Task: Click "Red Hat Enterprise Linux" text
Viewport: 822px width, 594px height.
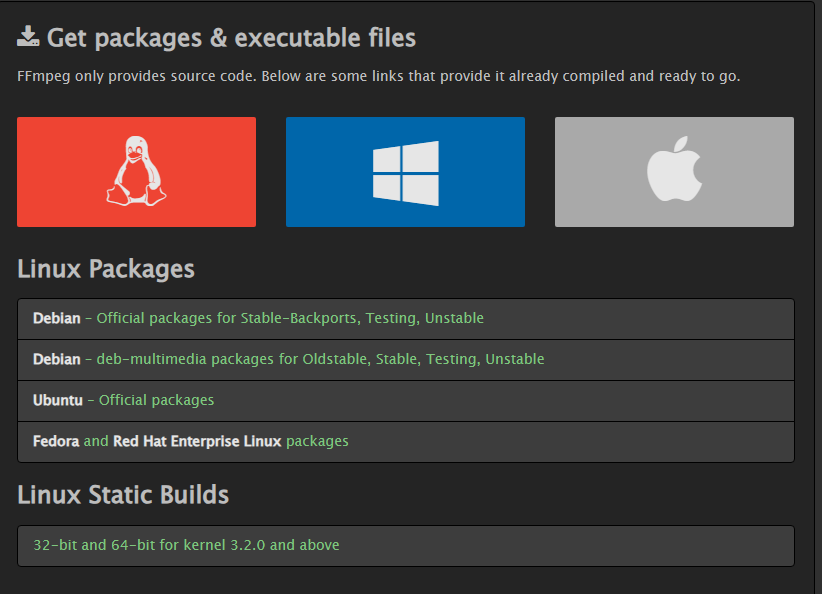Action: point(197,441)
